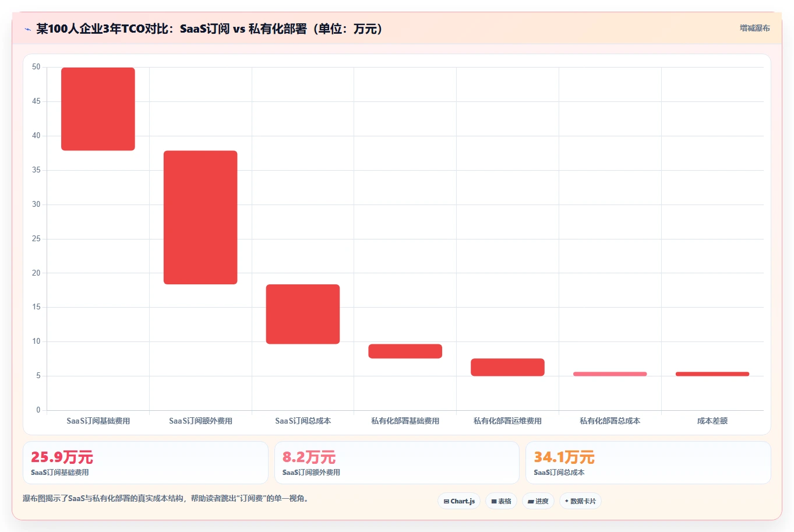Click the 私有化部署基础费用 waterfall bar
The width and height of the screenshot is (794, 532).
click(x=405, y=351)
